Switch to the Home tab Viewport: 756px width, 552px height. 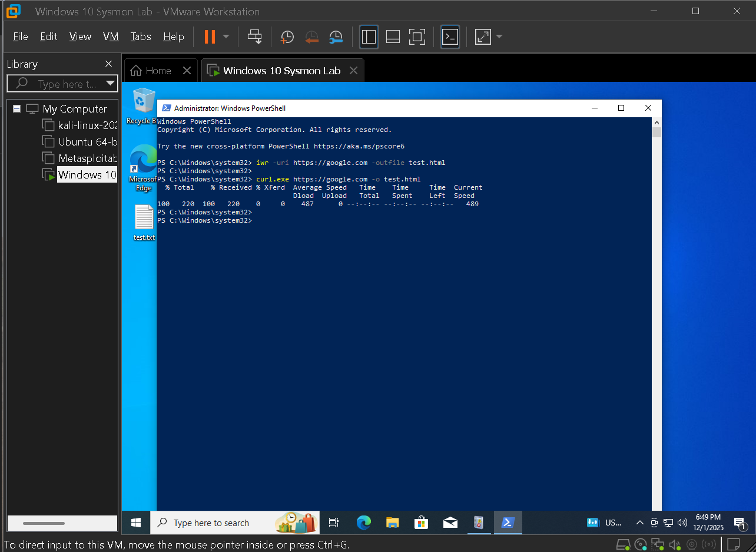pyautogui.click(x=157, y=70)
